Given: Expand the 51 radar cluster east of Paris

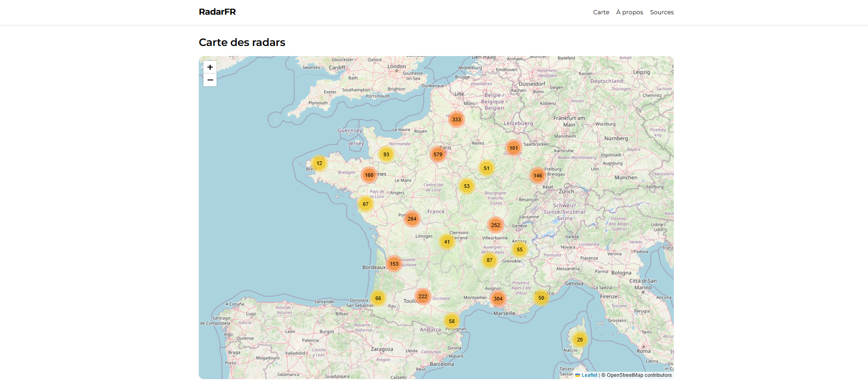Looking at the screenshot, I should pos(487,168).
